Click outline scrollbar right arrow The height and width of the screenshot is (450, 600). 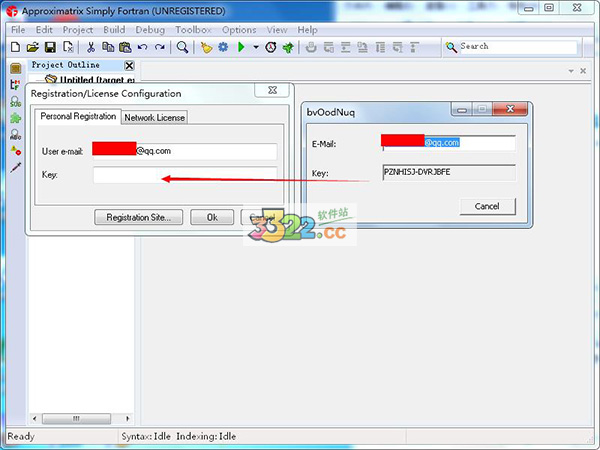coord(128,419)
